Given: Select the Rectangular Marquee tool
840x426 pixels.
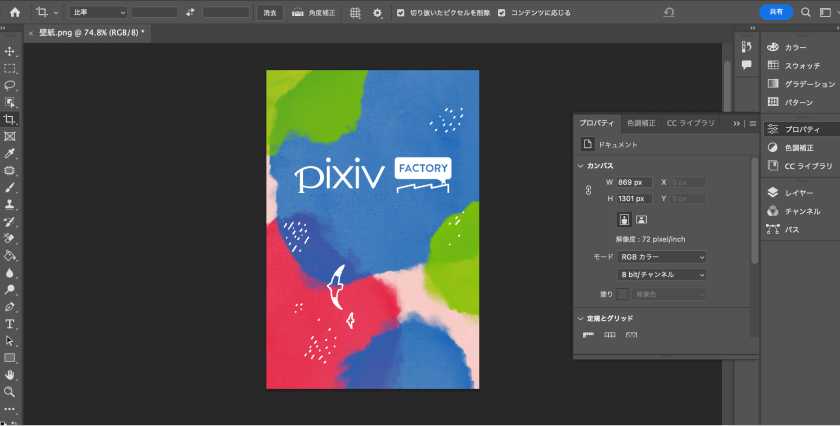Looking at the screenshot, I should tap(10, 69).
